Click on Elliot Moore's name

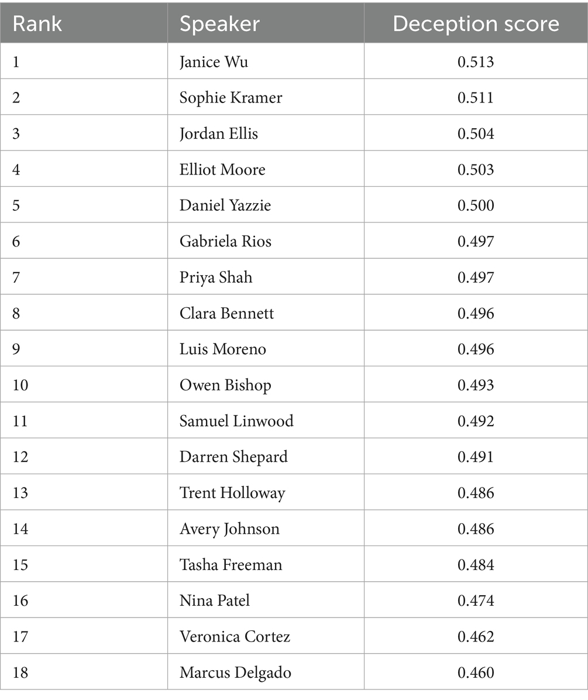click(222, 170)
